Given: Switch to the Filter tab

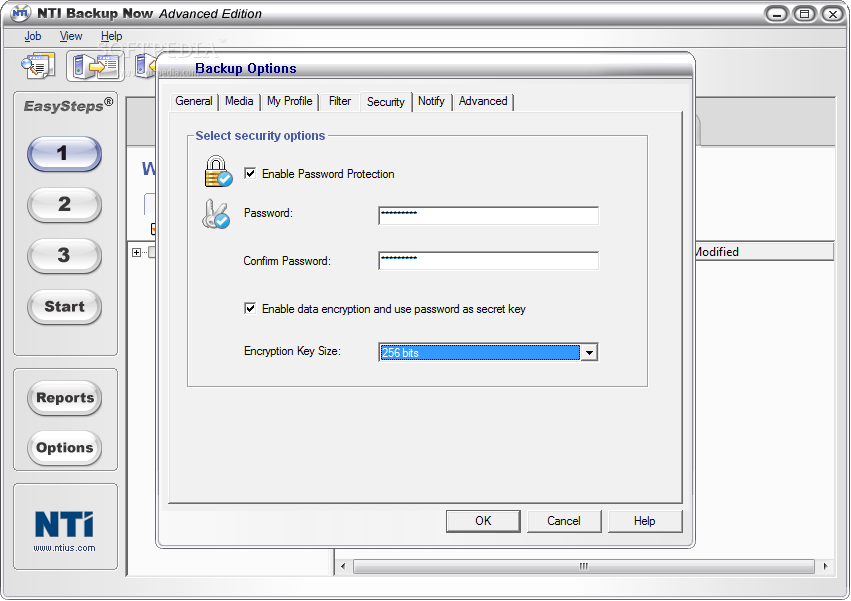Looking at the screenshot, I should pyautogui.click(x=340, y=101).
